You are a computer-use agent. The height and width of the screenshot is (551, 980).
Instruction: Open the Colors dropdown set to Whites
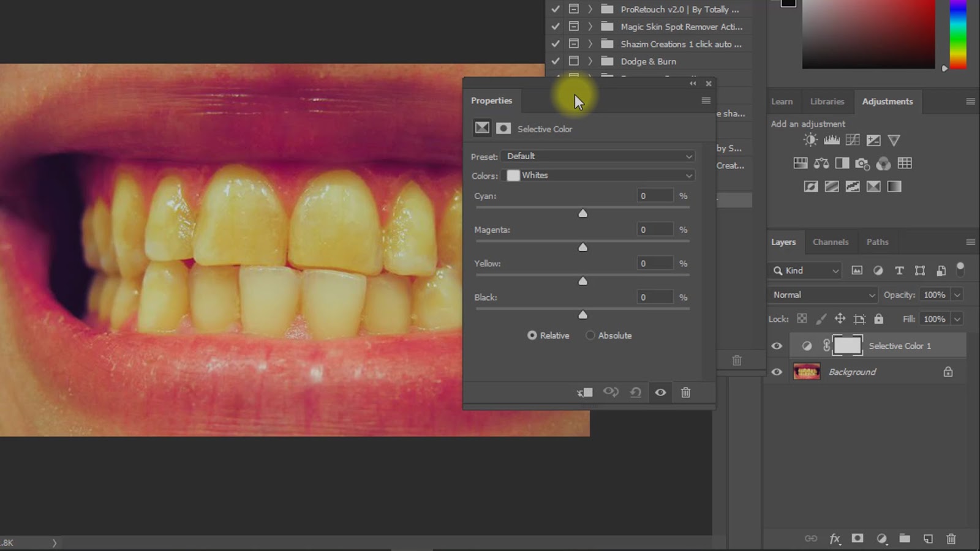pyautogui.click(x=597, y=176)
